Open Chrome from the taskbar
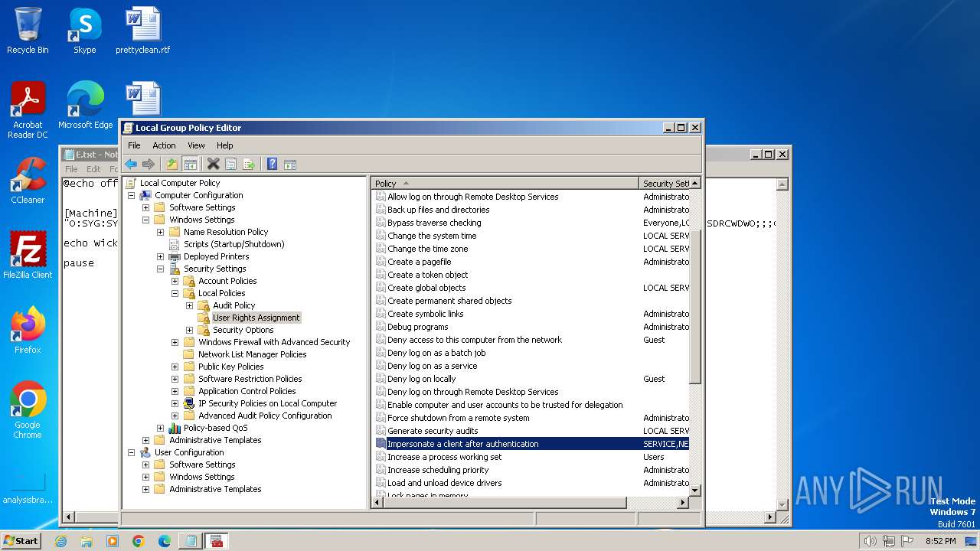 138,541
